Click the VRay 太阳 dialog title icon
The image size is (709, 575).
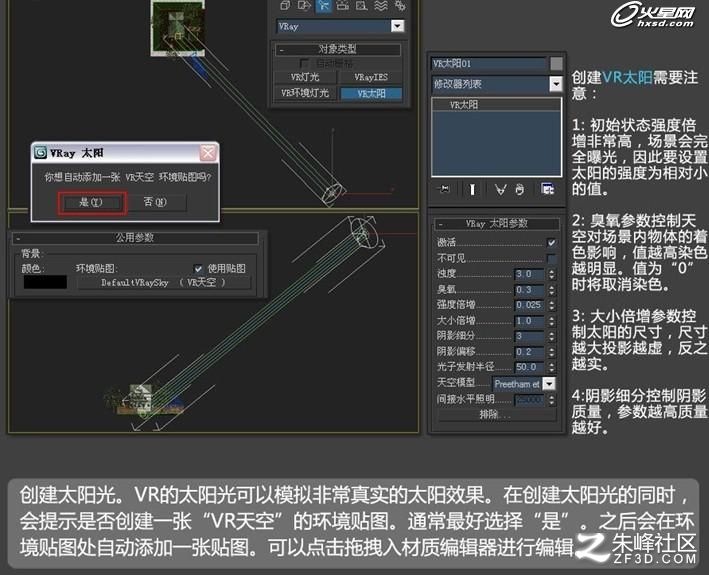[x=41, y=152]
